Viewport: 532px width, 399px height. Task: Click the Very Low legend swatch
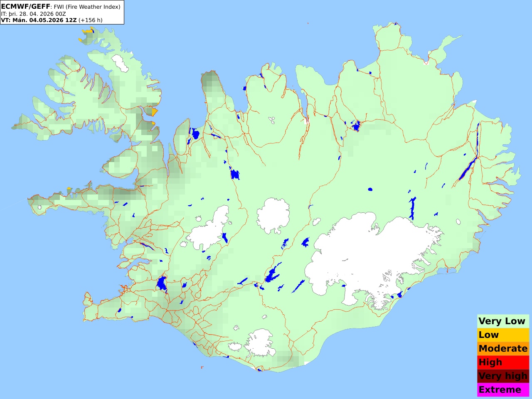click(x=503, y=321)
